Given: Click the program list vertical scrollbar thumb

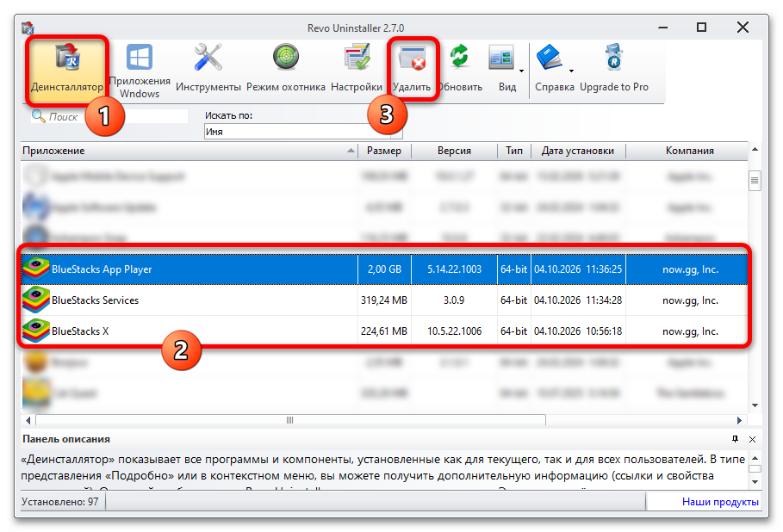Looking at the screenshot, I should [x=755, y=181].
